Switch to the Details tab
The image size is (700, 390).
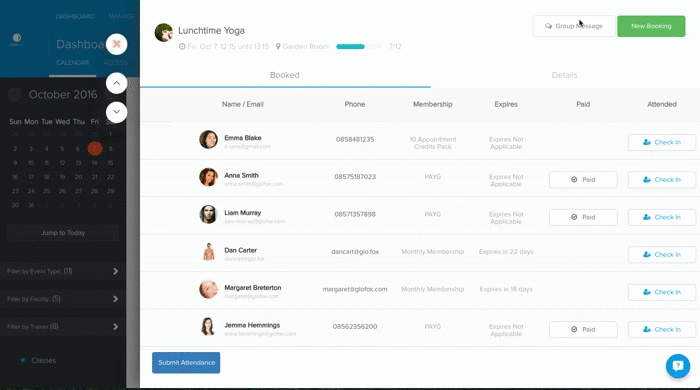[564, 75]
